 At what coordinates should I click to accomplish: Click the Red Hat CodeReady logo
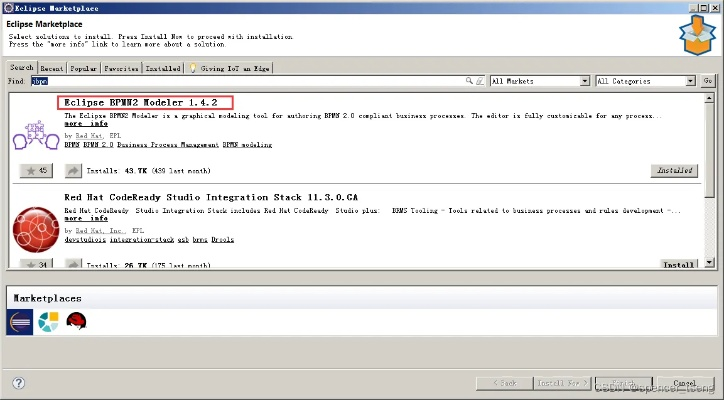[36, 230]
